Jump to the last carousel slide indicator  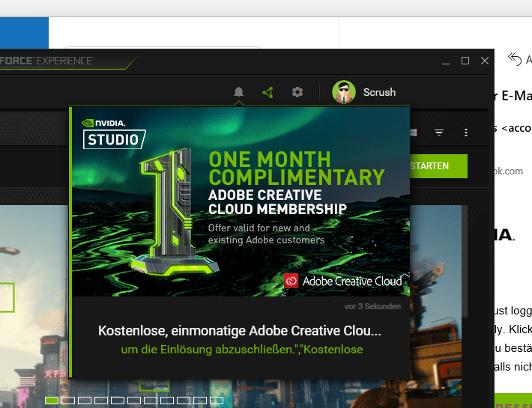pyautogui.click(x=217, y=401)
